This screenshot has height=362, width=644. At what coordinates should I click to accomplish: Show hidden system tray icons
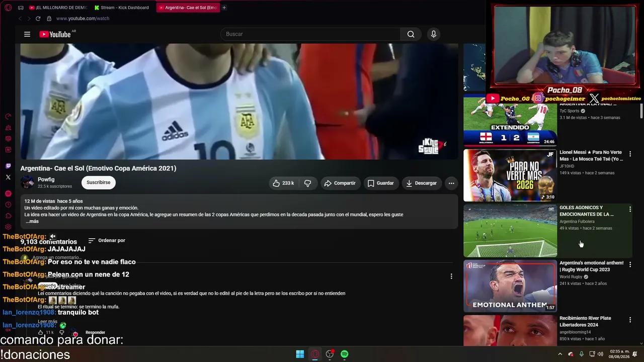(x=560, y=354)
